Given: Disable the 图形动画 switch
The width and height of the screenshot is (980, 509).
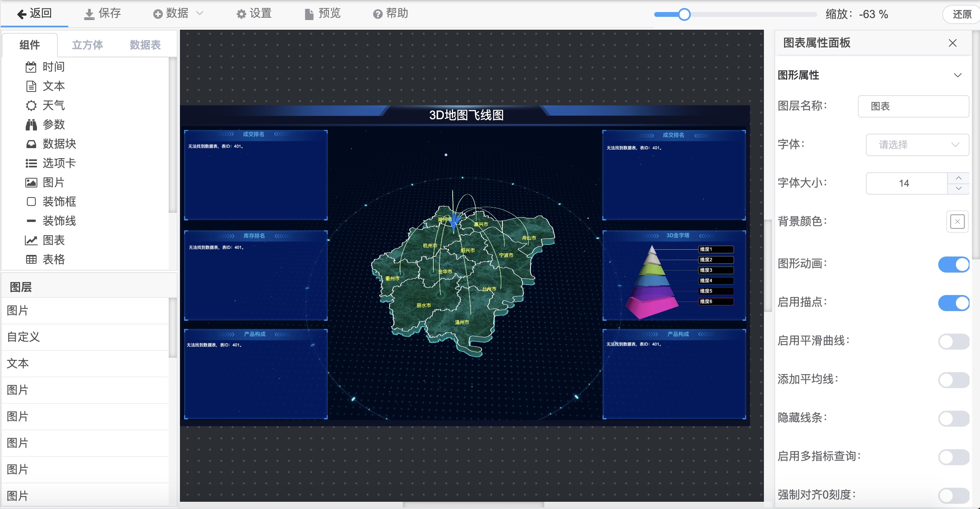Looking at the screenshot, I should tap(953, 265).
